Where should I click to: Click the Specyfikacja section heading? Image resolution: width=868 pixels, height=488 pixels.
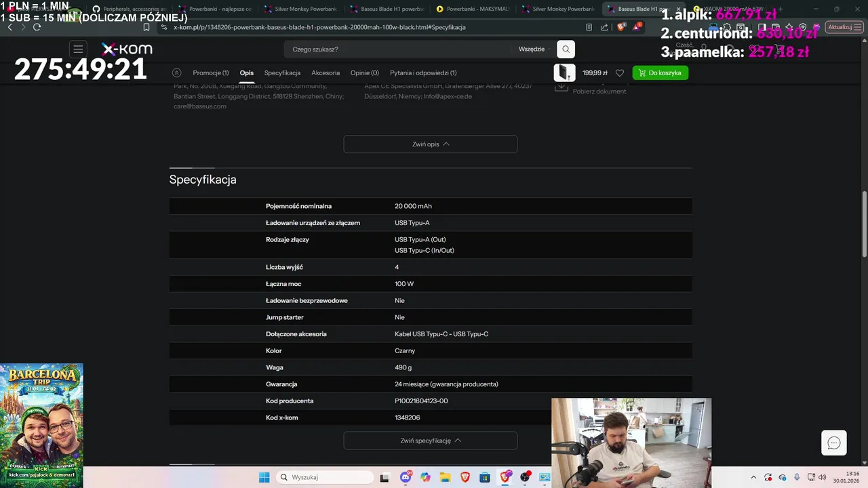pos(203,180)
